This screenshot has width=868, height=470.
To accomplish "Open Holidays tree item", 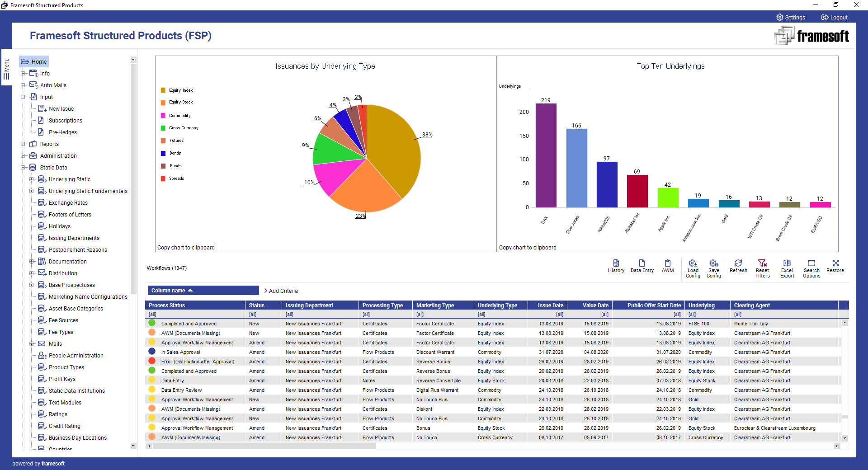I will [59, 226].
